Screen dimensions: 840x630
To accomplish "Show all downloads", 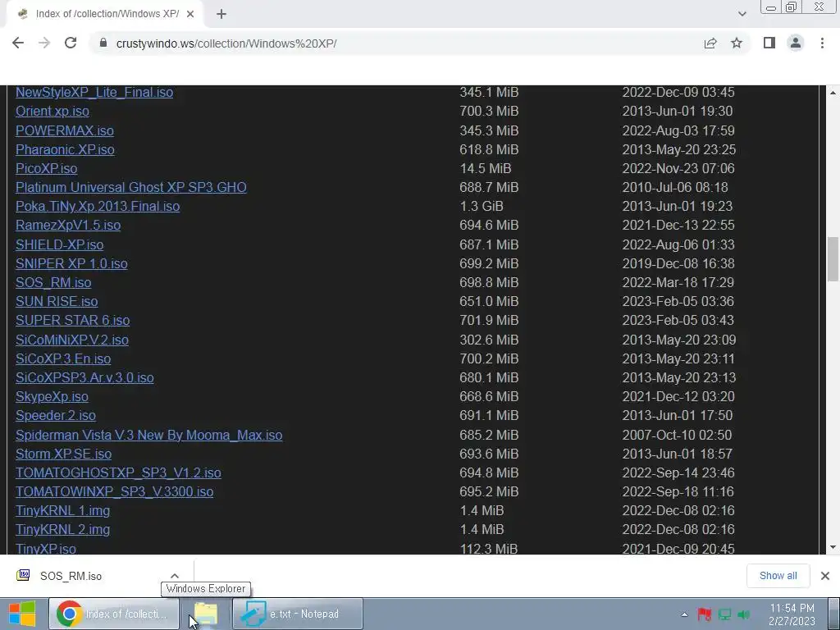I will (x=778, y=576).
